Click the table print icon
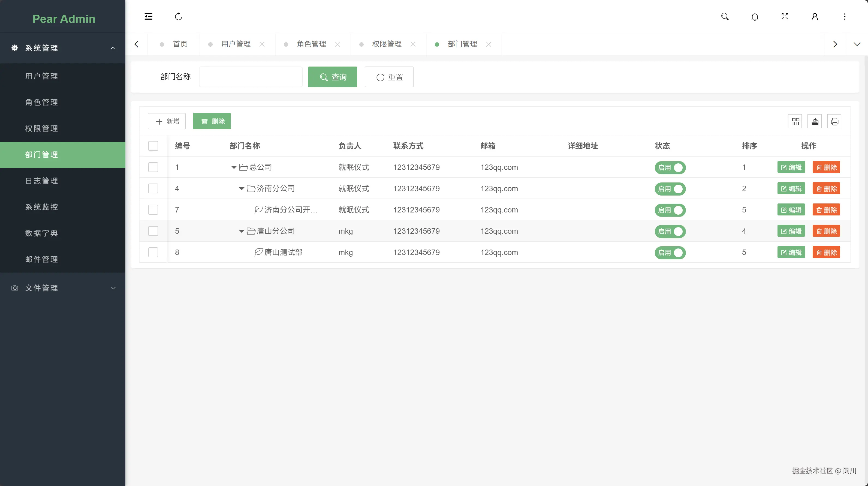This screenshot has width=868, height=486. pyautogui.click(x=834, y=121)
